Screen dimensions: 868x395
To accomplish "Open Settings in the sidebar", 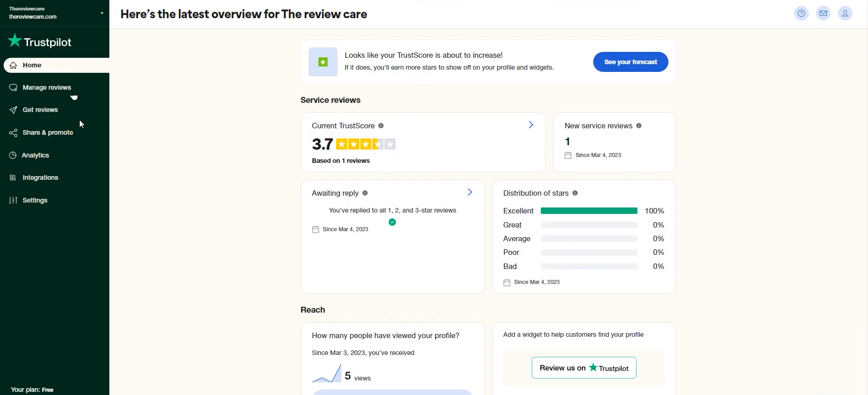I will [35, 200].
